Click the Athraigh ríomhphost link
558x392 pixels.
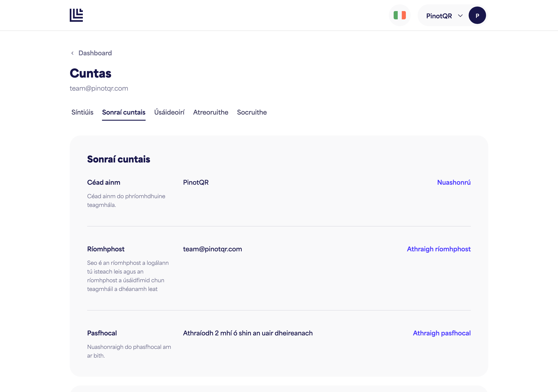point(439,249)
